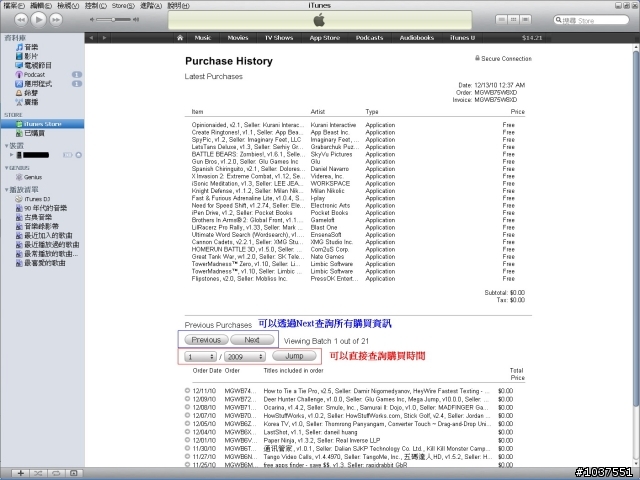
Task: Eject the connected device
Action: tap(79, 155)
